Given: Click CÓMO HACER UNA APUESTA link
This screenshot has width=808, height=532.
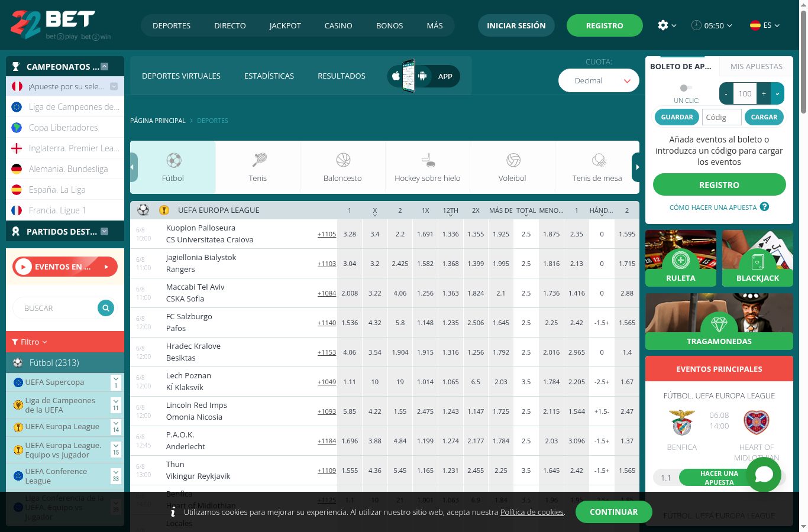Looking at the screenshot, I should [713, 207].
